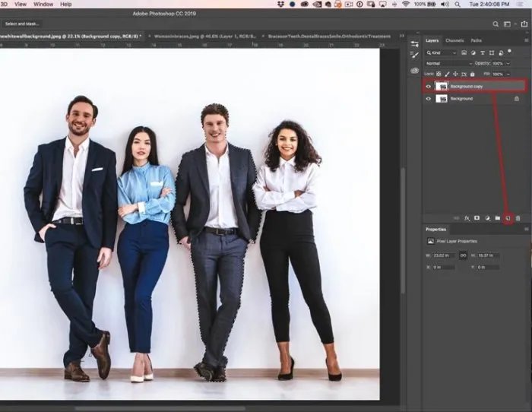532x412 pixels.
Task: Click the Lock transparent pixels icon
Action: [x=439, y=74]
